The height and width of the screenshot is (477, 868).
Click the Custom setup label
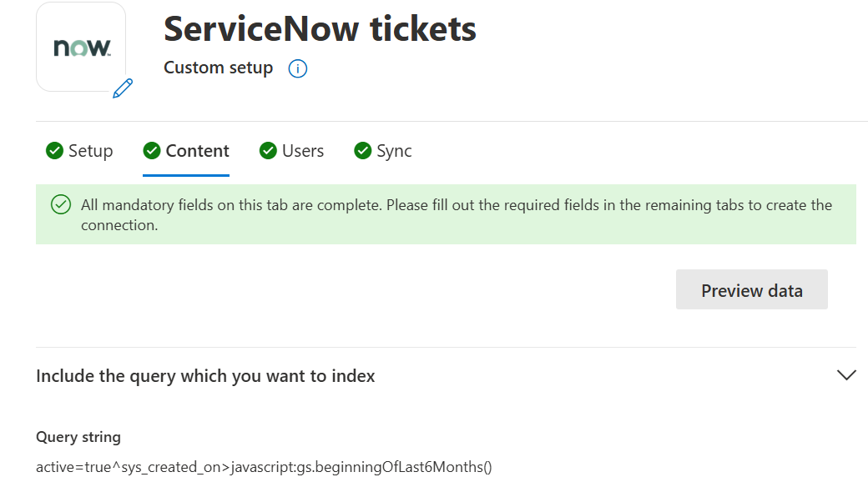(x=218, y=68)
